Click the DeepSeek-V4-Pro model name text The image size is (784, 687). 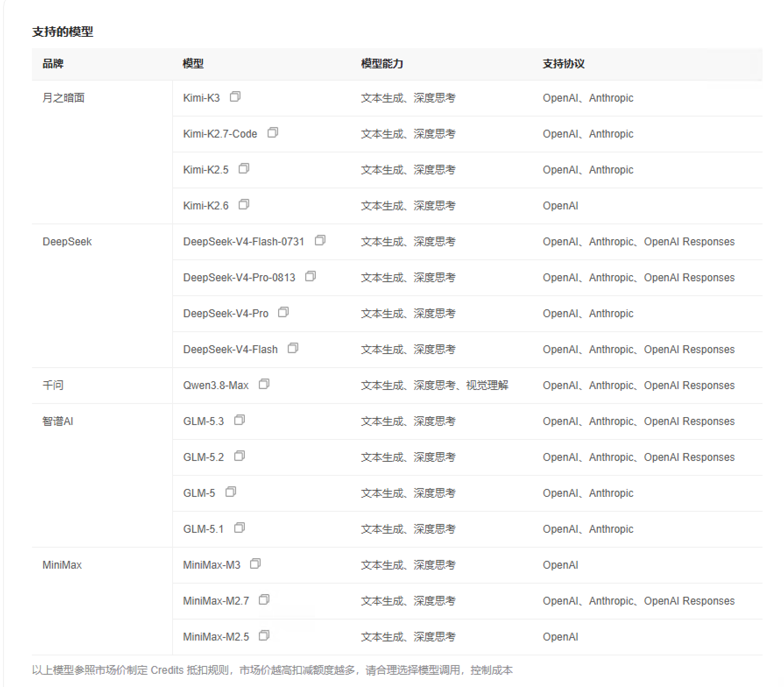pos(226,314)
